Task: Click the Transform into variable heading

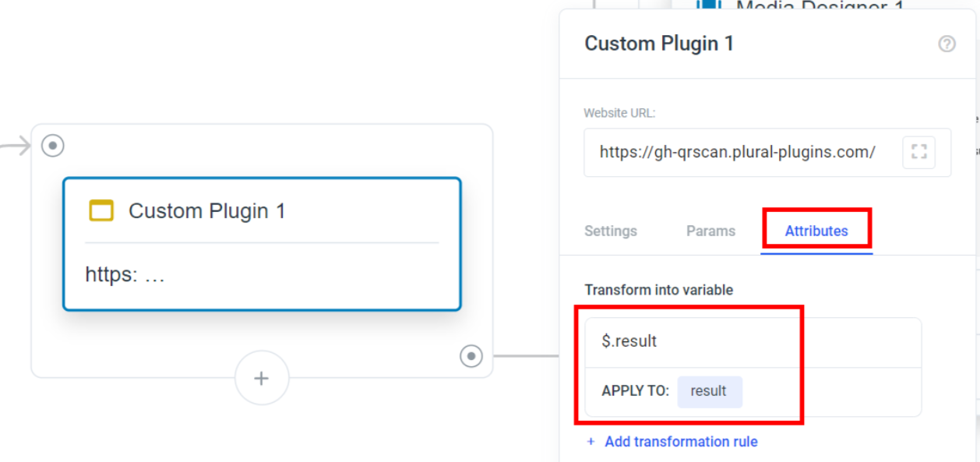Action: 659,290
